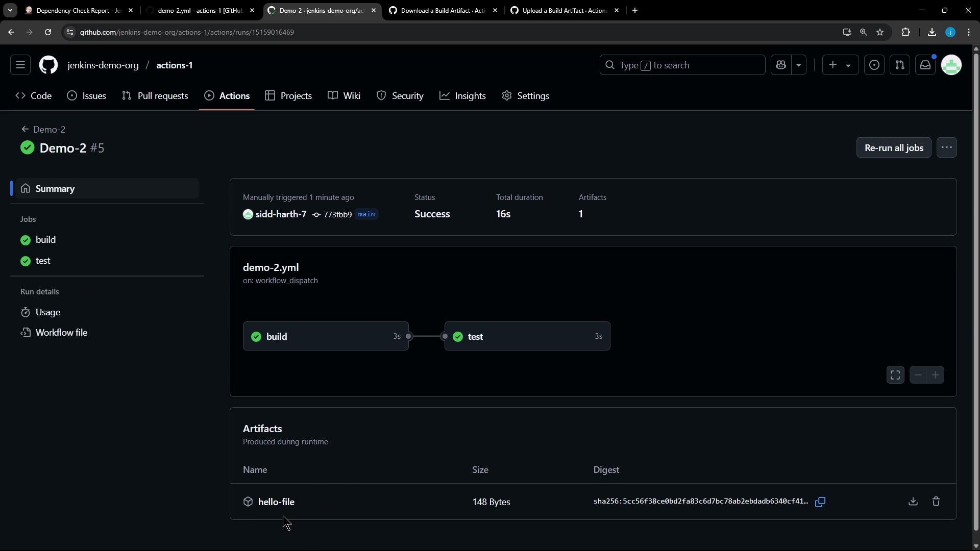Image resolution: width=980 pixels, height=551 pixels.
Task: Switch to the Code tab
Action: pyautogui.click(x=34, y=96)
